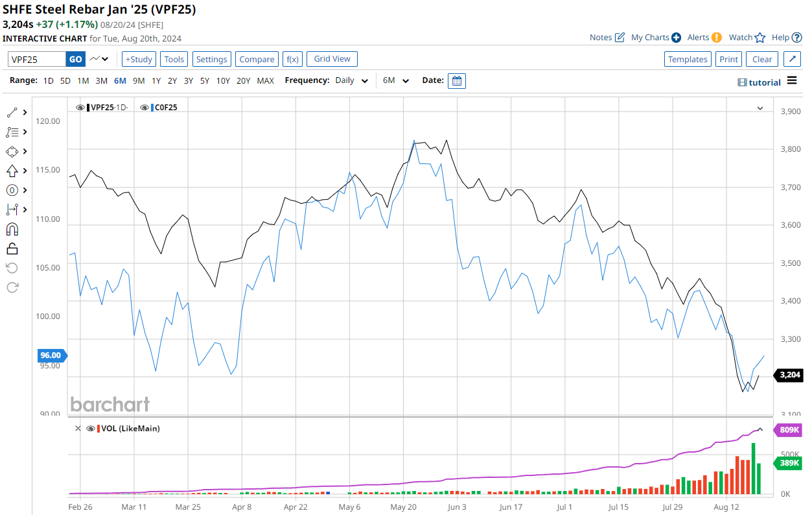Click the Notes edit icon
This screenshot has width=812, height=524.
click(x=620, y=38)
